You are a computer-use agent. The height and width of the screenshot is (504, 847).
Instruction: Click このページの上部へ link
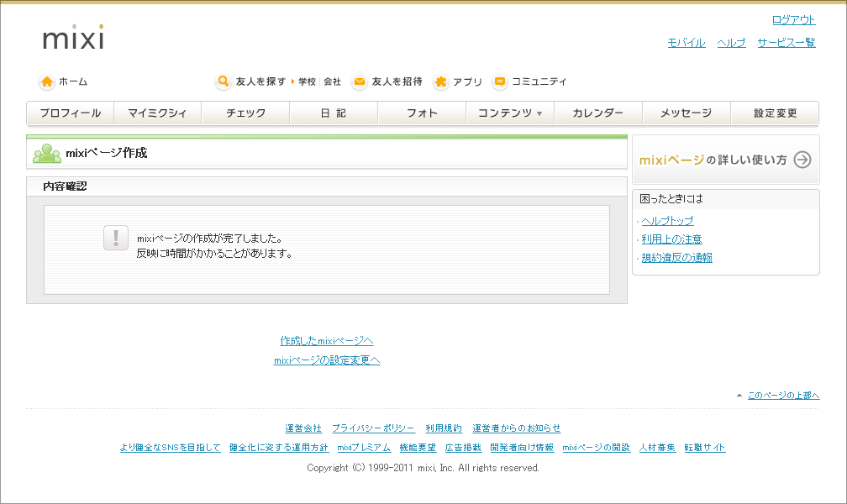click(783, 396)
